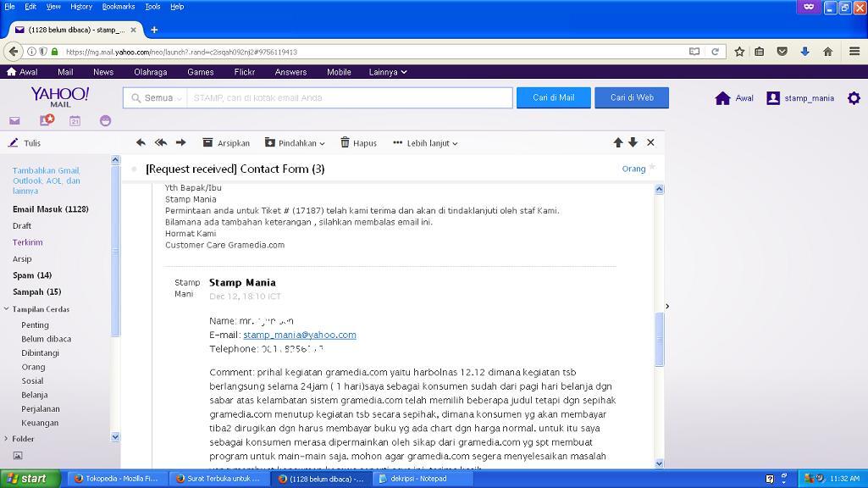Open stamp_mania account profile
Viewport: 868px width, 488px height.
(800, 98)
